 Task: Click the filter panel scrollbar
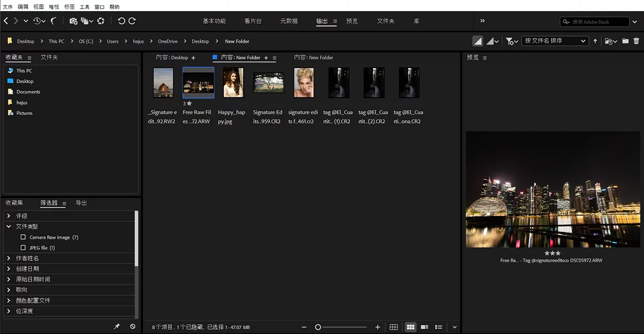(136, 238)
